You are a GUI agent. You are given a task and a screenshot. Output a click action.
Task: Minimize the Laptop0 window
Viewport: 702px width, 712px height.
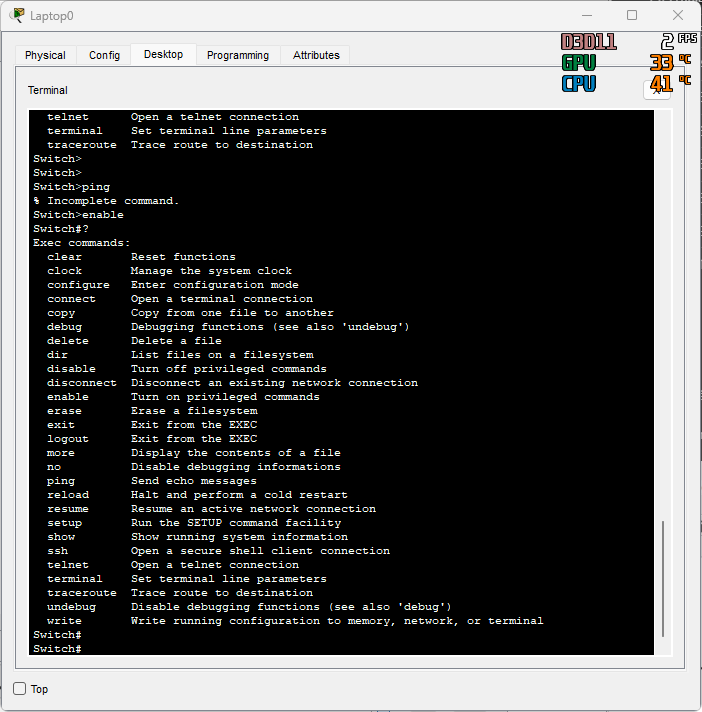(585, 15)
